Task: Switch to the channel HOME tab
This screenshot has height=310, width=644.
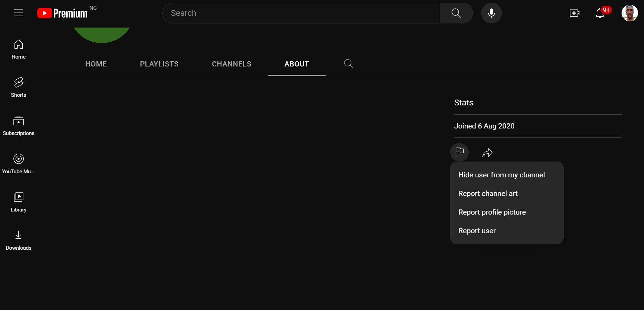Action: [96, 64]
